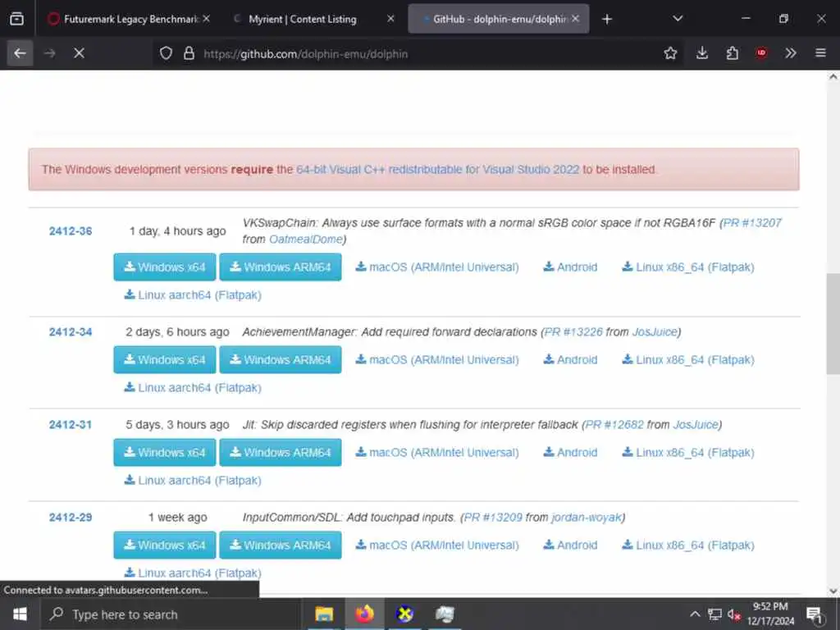
Task: Open PR #13209 link
Action: click(493, 517)
